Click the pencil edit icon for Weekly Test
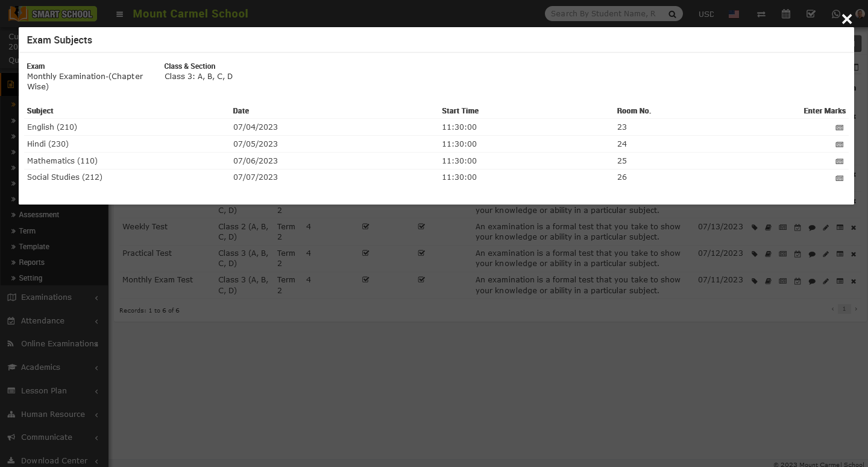Image resolution: width=868 pixels, height=467 pixels. tap(826, 228)
